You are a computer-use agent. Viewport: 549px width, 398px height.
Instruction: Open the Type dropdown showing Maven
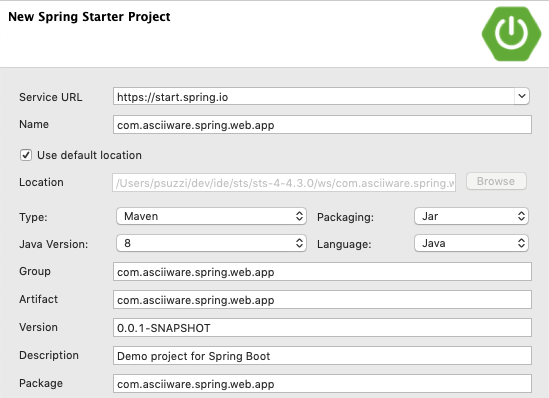(211, 216)
